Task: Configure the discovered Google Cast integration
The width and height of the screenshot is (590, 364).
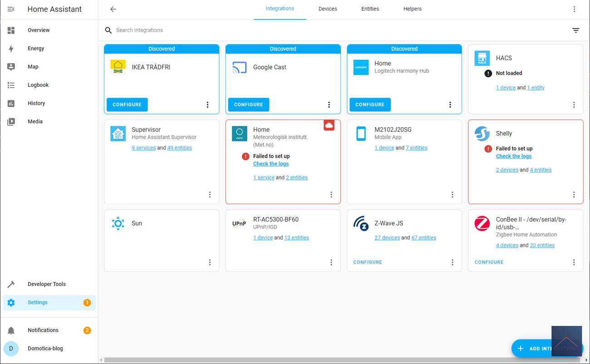Action: (x=248, y=105)
